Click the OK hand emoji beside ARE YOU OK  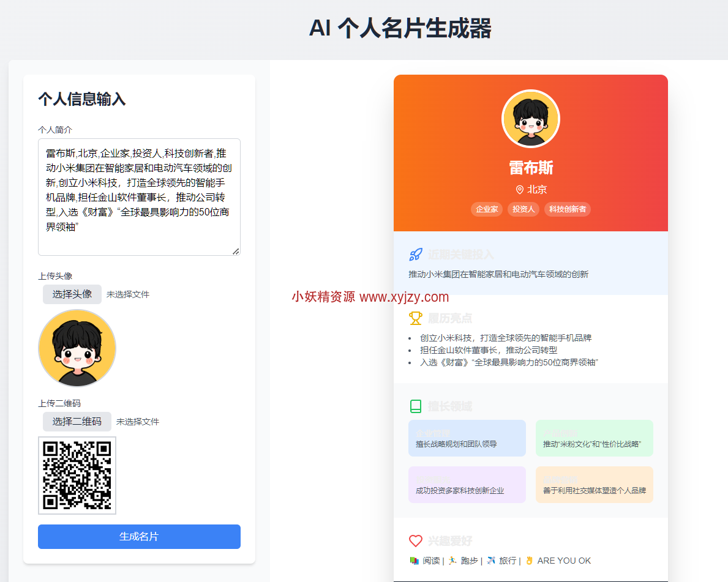pos(529,561)
